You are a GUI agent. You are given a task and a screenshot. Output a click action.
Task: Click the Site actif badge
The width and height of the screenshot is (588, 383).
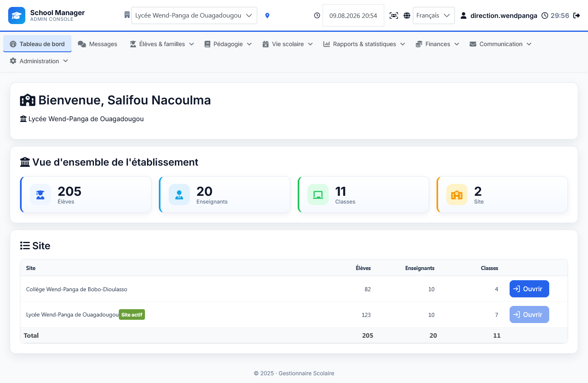point(132,314)
